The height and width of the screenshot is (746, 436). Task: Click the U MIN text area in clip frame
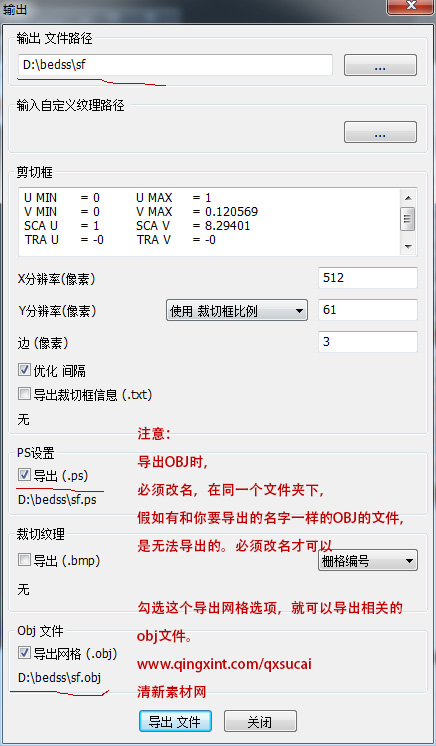coord(40,197)
